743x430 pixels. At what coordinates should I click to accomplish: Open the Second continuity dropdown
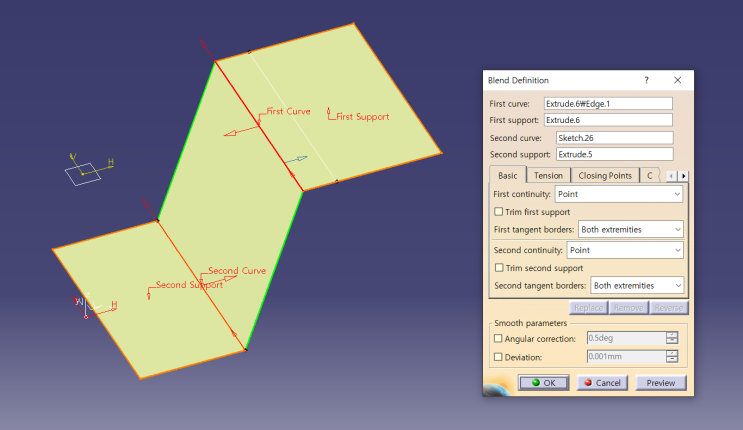click(625, 250)
